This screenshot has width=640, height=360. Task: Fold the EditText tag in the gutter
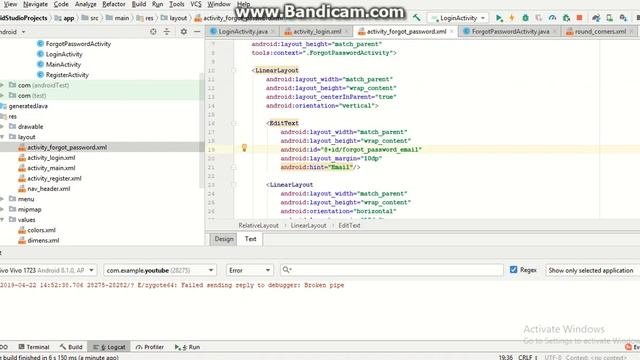pyautogui.click(x=234, y=123)
